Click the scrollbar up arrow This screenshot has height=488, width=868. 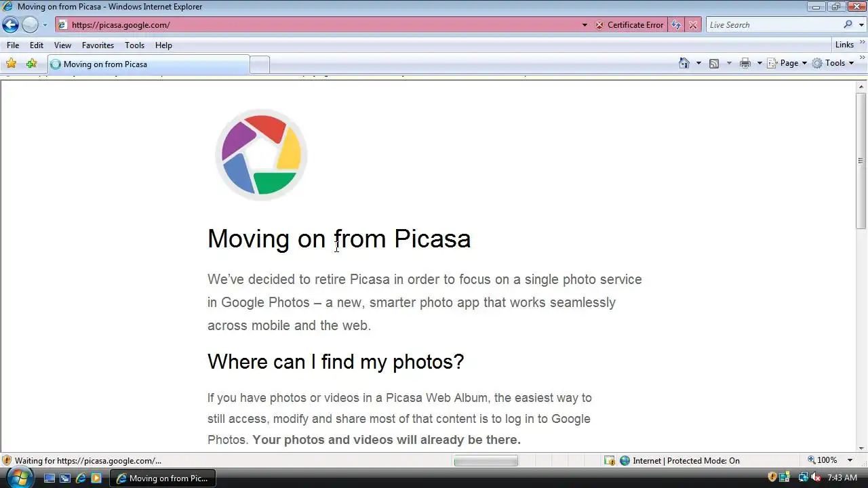[x=861, y=86]
